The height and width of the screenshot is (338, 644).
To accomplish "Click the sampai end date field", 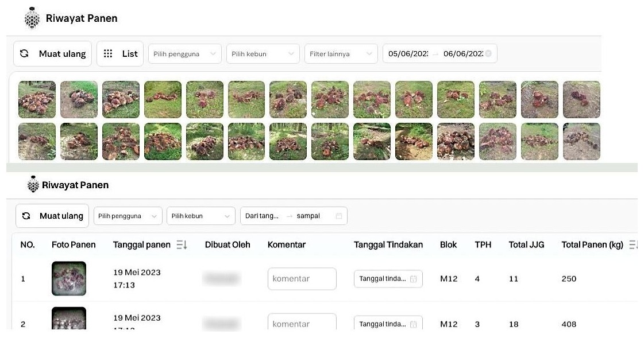I will tap(308, 216).
